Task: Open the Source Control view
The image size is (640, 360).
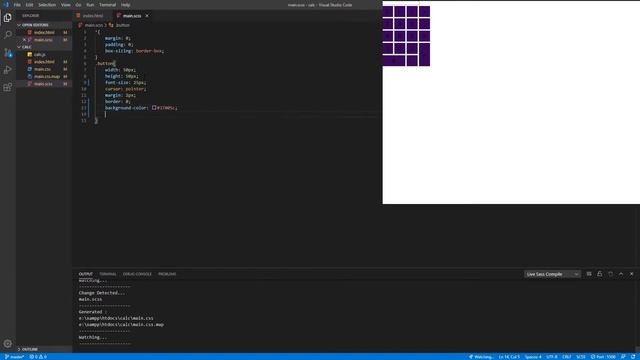Action: 7,53
